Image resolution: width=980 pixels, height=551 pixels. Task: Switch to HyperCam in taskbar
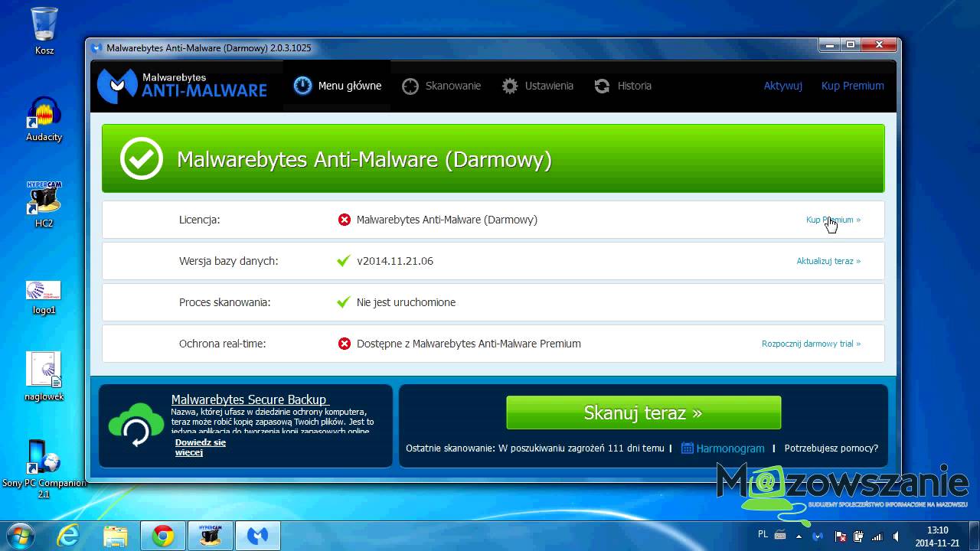(x=210, y=536)
